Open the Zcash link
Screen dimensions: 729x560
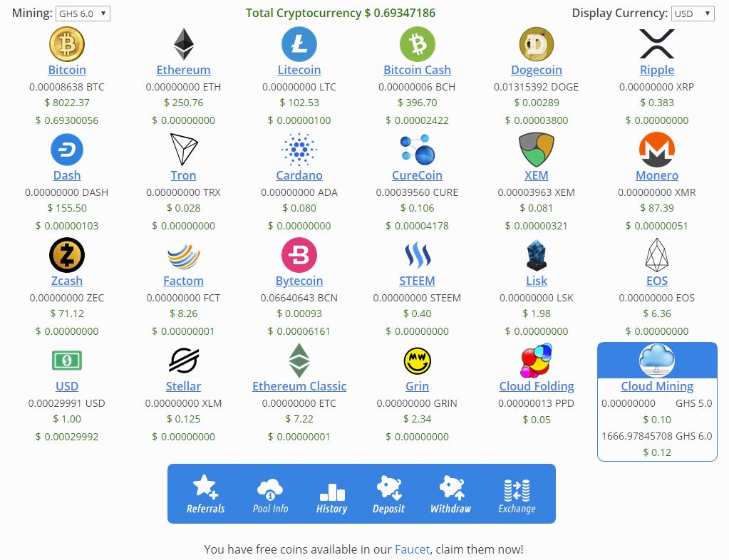click(x=67, y=281)
